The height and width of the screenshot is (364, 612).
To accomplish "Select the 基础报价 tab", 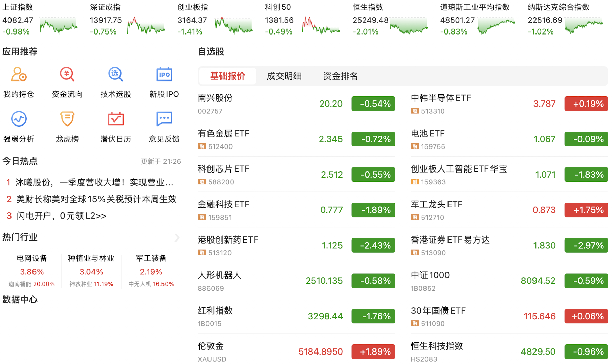I will (227, 76).
